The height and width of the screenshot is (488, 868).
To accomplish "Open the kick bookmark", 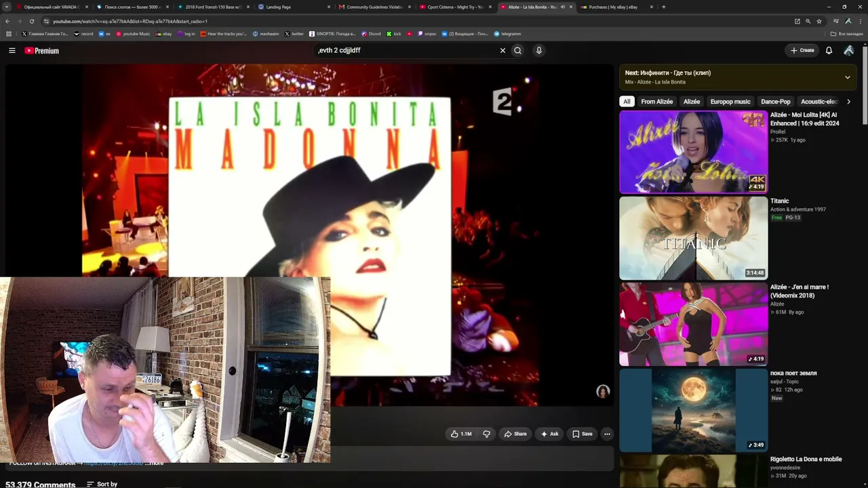I will click(394, 34).
